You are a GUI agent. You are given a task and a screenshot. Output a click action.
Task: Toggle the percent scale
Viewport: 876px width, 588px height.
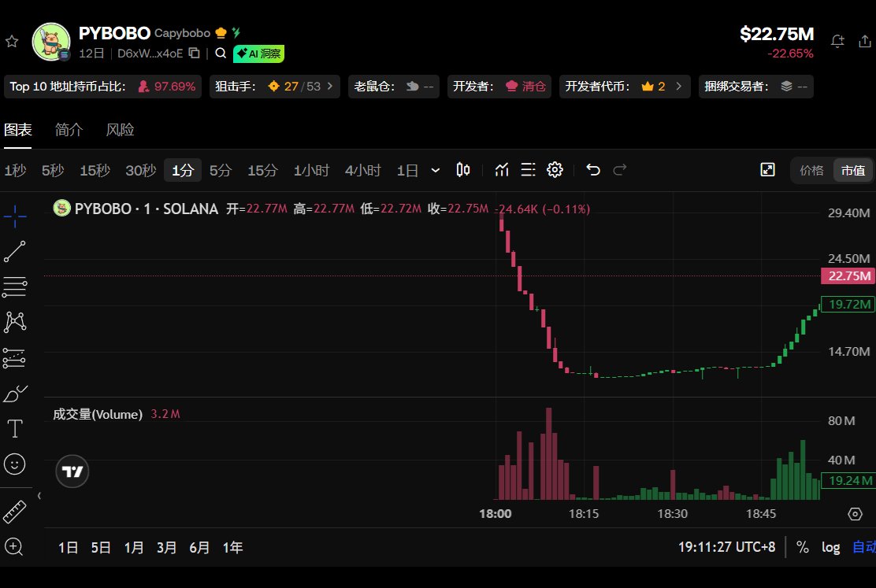802,547
